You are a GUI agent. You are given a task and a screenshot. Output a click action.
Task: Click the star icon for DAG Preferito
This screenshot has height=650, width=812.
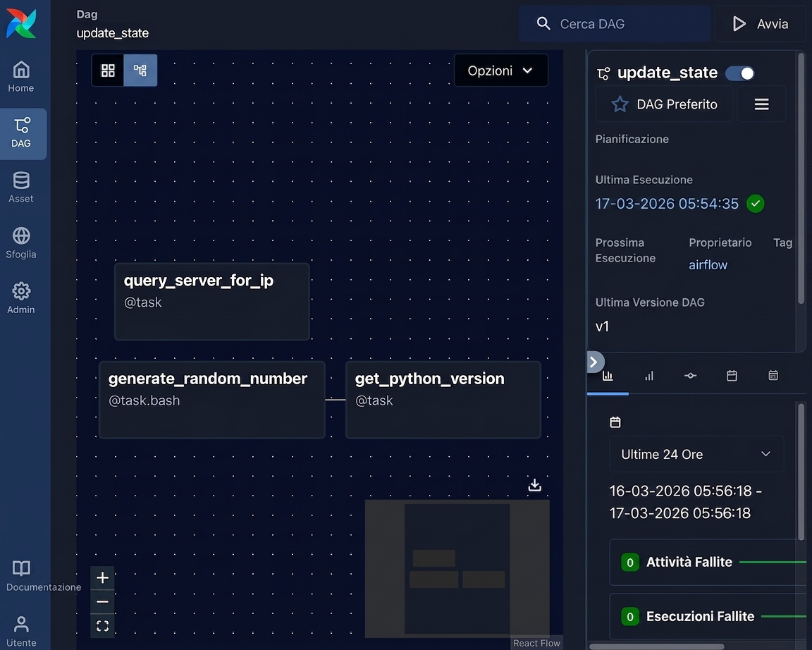pyautogui.click(x=620, y=104)
